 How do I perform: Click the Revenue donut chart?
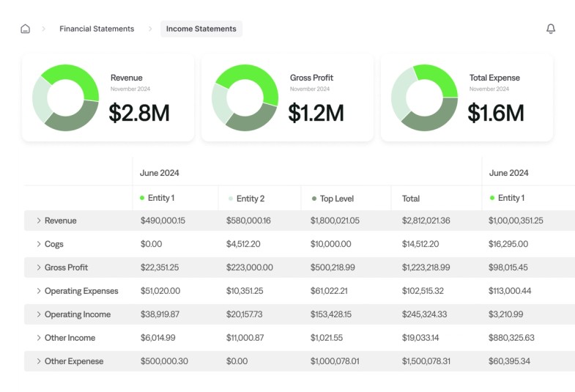click(66, 97)
